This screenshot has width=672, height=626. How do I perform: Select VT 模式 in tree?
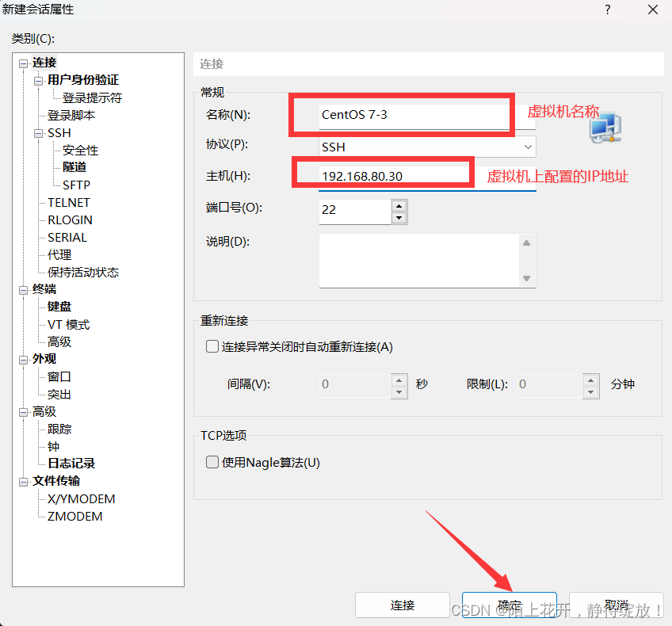[69, 325]
